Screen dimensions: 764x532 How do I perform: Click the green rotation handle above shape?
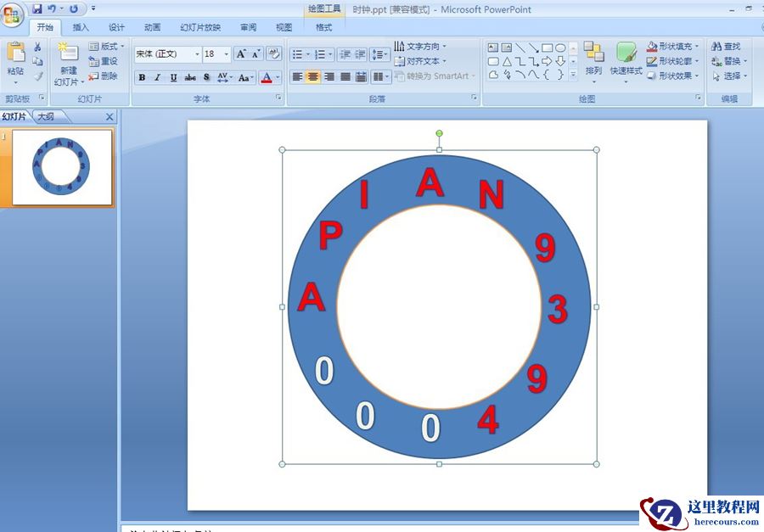[439, 133]
